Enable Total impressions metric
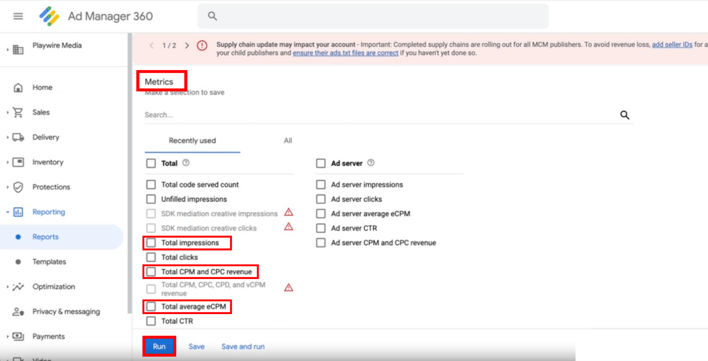Image resolution: width=708 pixels, height=361 pixels. click(x=151, y=243)
